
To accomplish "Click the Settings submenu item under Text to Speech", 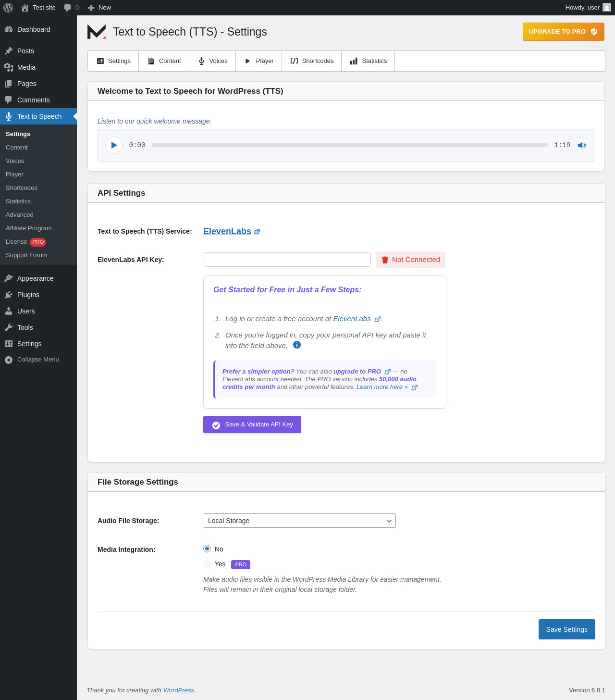I will [38, 134].
